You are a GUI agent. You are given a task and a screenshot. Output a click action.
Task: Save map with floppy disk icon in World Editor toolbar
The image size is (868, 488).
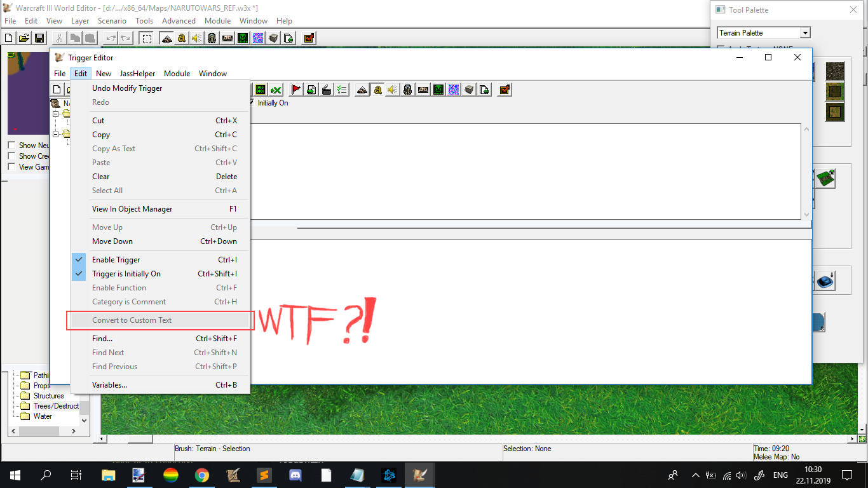[x=39, y=38]
